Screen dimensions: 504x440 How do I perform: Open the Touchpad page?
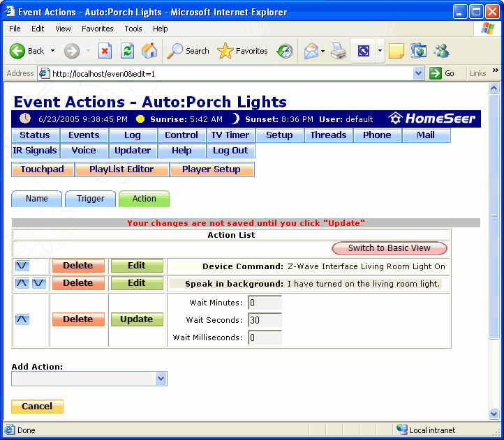tap(43, 169)
